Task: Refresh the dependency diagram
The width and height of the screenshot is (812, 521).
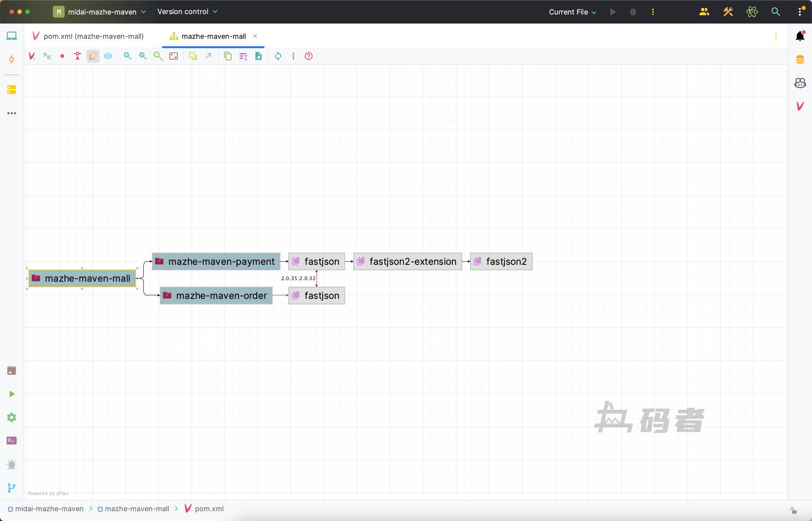Action: (x=278, y=56)
